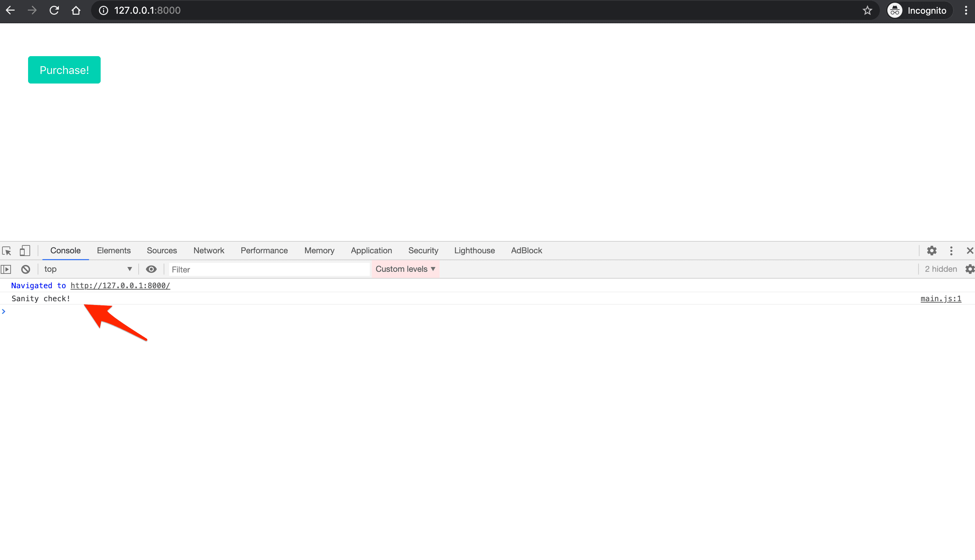The image size is (975, 560).
Task: Close the DevTools panel
Action: [970, 251]
